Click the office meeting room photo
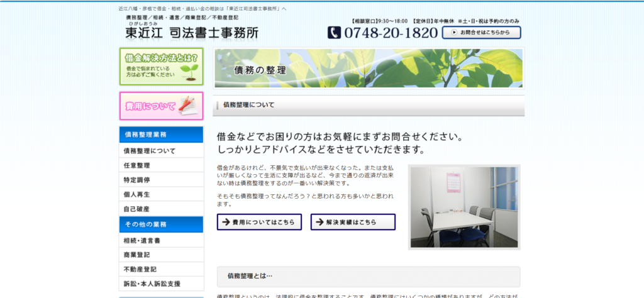Screen dimensions: 644x298 [464, 207]
